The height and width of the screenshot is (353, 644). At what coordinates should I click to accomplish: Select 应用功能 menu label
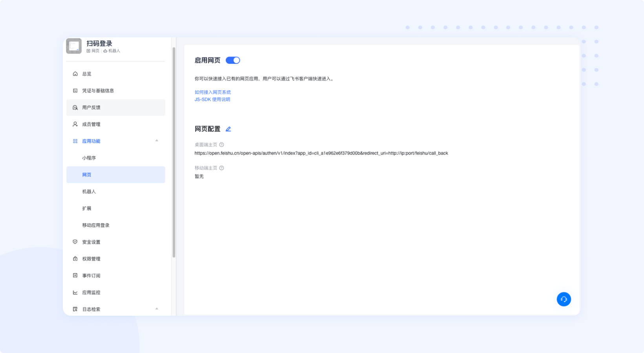pos(91,141)
